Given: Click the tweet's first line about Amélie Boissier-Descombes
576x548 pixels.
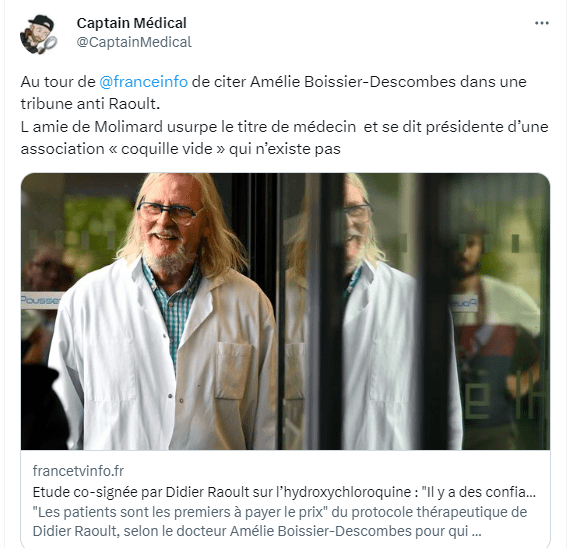Looking at the screenshot, I should tap(274, 82).
